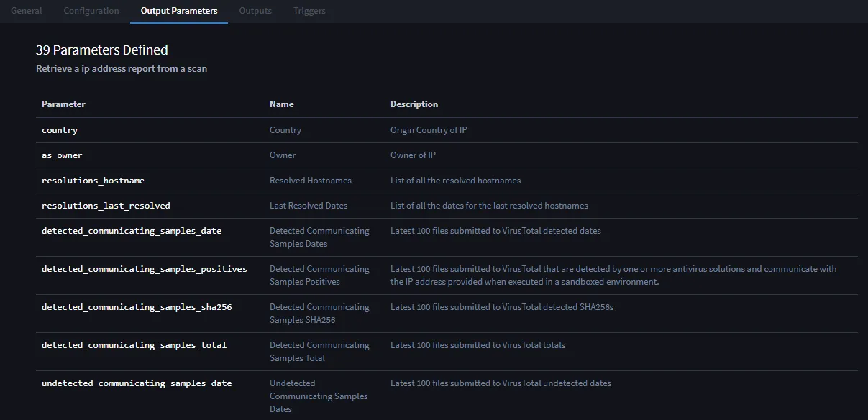Select 'detected_communicating_samples_date' parameter

132,231
